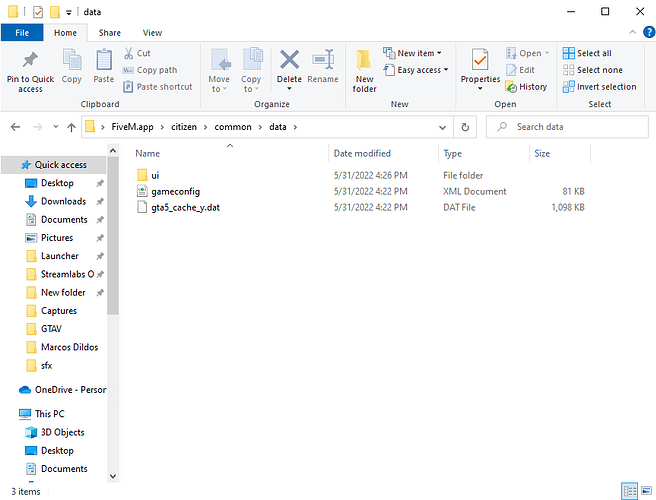The height and width of the screenshot is (500, 656).
Task: Open the Share ribbon tab
Action: (110, 33)
